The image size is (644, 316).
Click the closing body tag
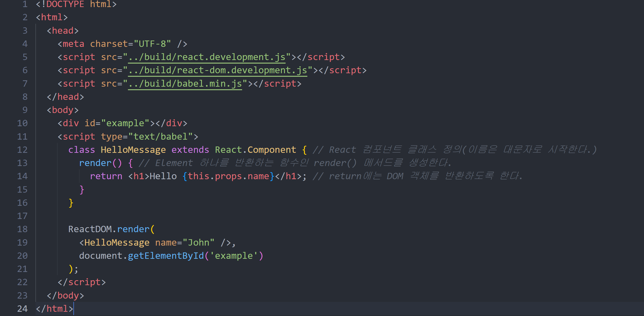pos(65,296)
